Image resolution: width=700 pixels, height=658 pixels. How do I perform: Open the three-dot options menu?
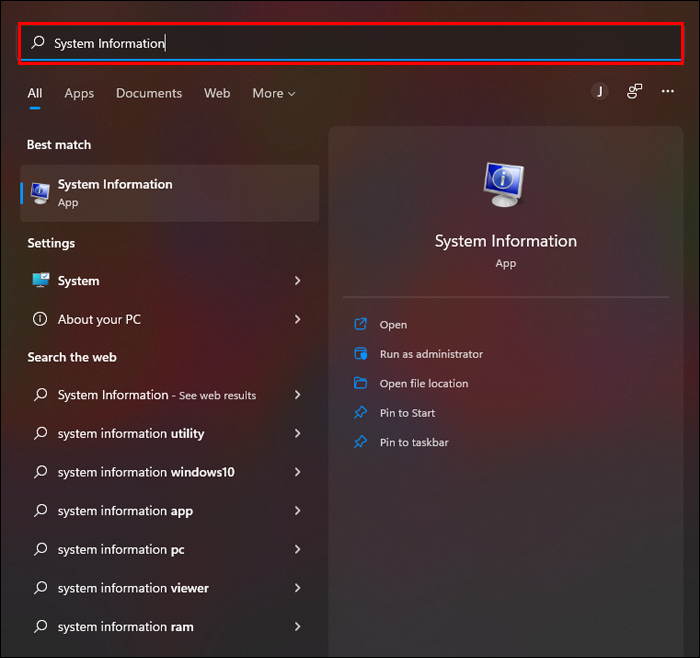(x=668, y=92)
